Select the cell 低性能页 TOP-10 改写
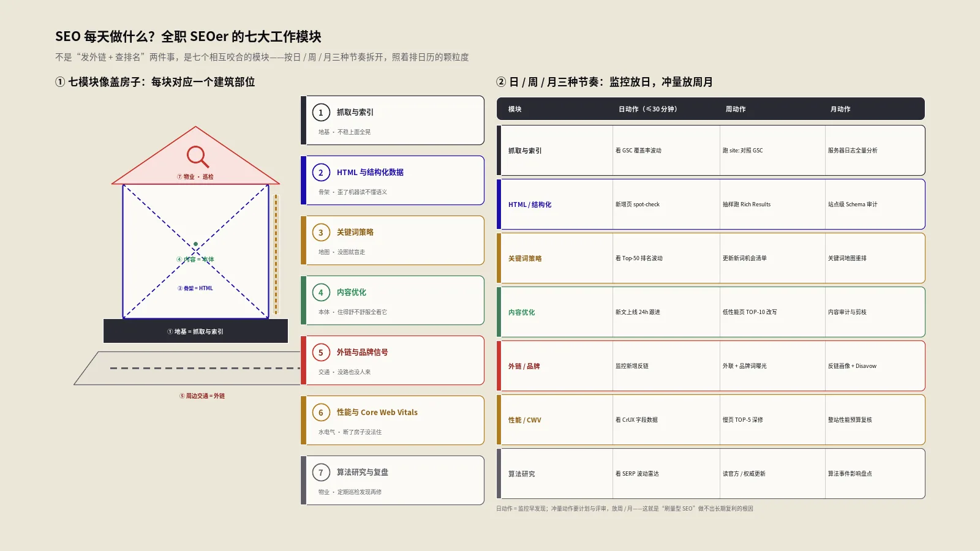This screenshot has width=980, height=551. pos(750,312)
